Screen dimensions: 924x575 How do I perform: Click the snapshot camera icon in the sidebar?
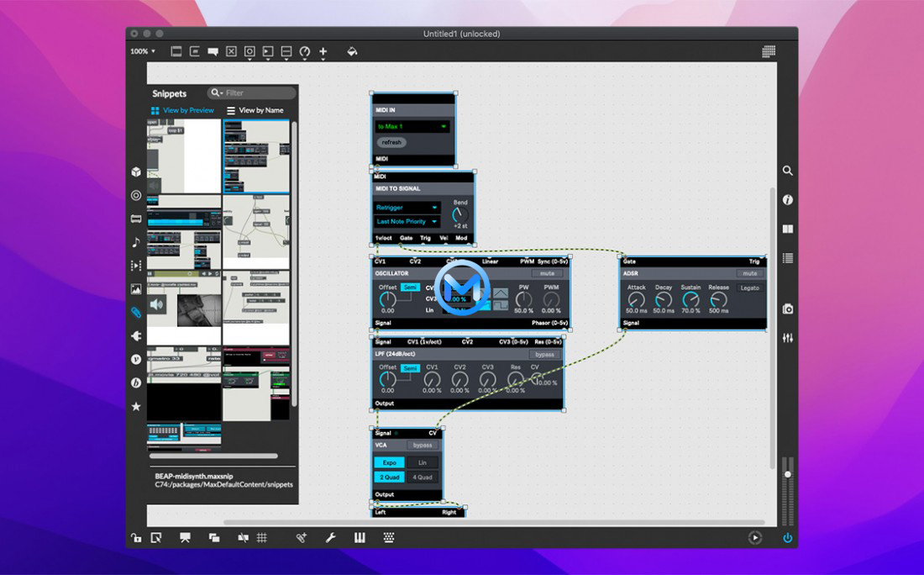(x=788, y=309)
